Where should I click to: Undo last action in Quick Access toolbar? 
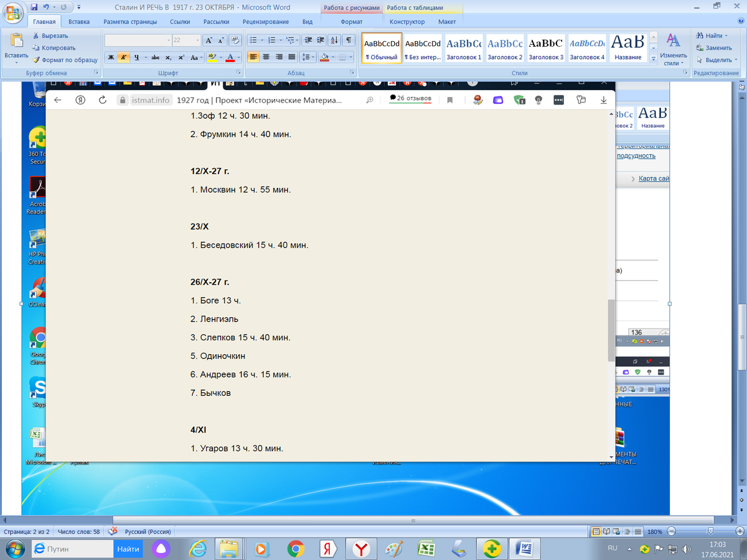(46, 7)
